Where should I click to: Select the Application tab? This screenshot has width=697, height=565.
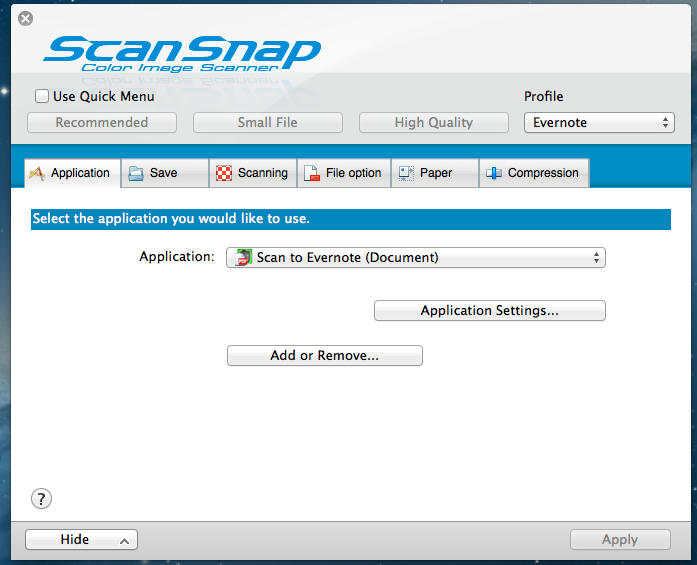pyautogui.click(x=72, y=173)
